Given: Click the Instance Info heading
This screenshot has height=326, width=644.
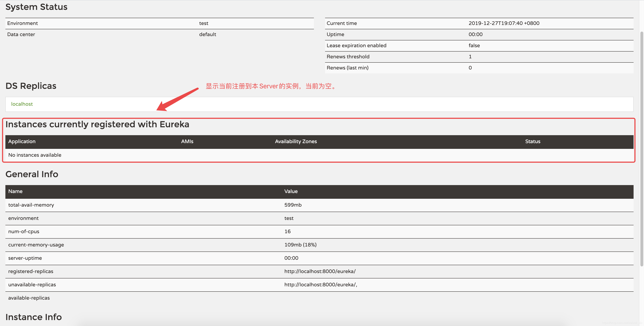Looking at the screenshot, I should click(33, 317).
